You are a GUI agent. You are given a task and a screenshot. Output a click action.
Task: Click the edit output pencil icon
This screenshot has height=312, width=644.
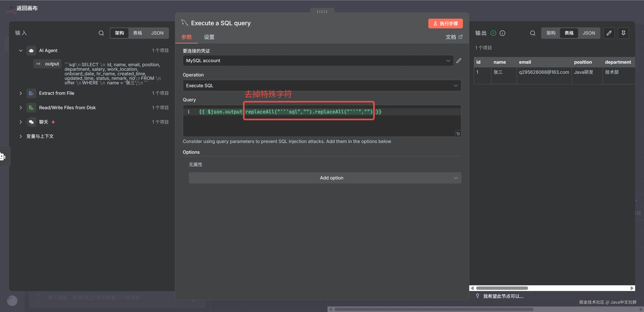pos(609,33)
